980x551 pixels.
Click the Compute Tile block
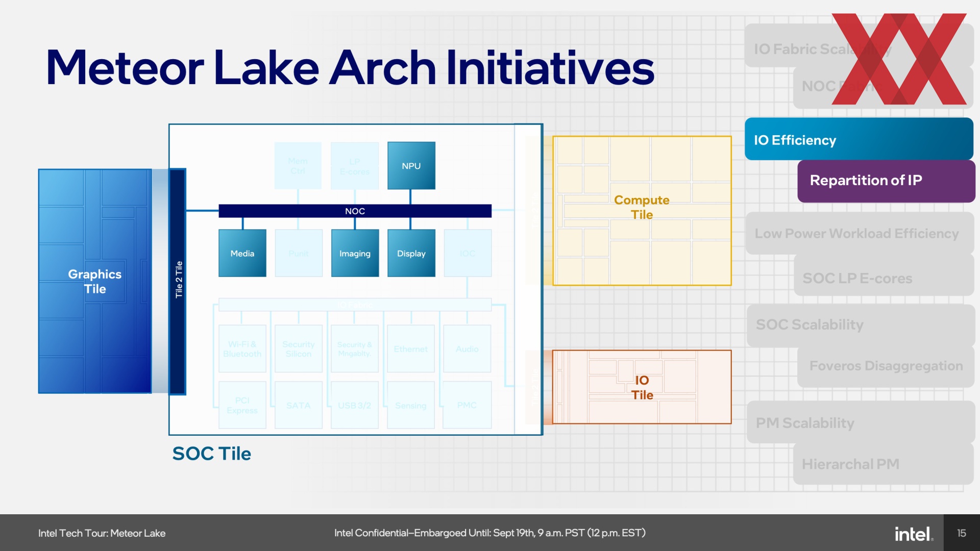pos(642,210)
